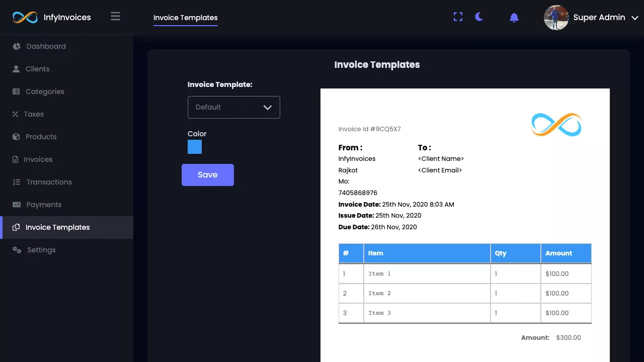The image size is (644, 362).
Task: Click the 'Item 1' table cell
Action: 427,274
